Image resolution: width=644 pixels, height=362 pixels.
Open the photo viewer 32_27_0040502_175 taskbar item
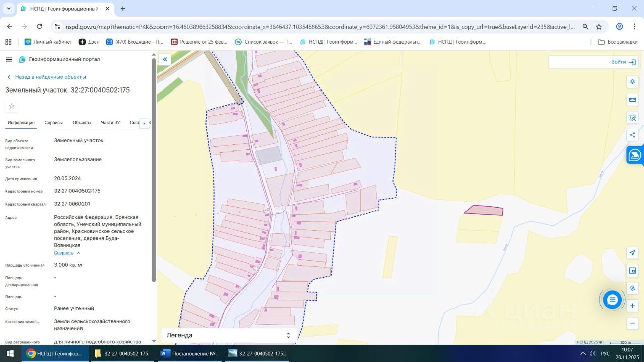pyautogui.click(x=258, y=354)
